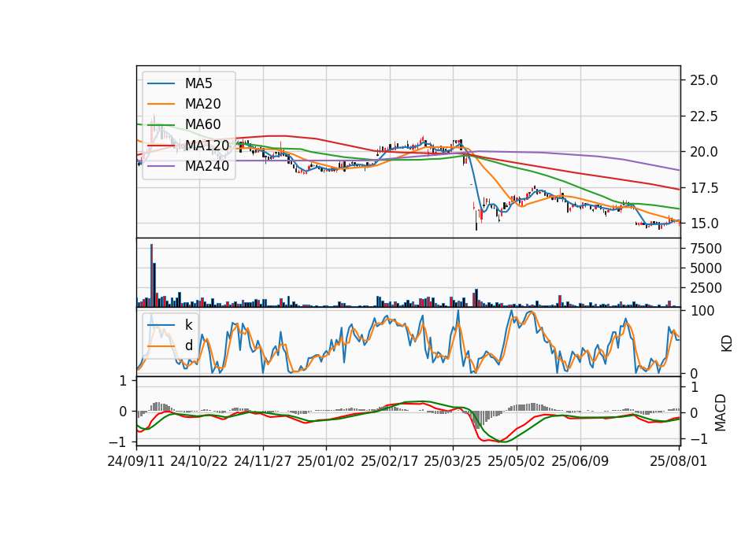Click the 25/05/02 date axis label
The height and width of the screenshot is (543, 756).
517,461
